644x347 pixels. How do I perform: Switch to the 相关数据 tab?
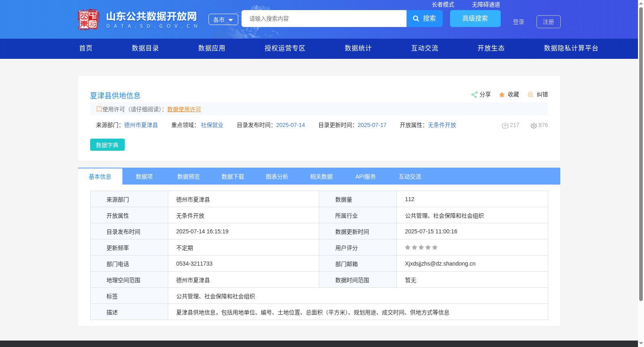pos(322,177)
